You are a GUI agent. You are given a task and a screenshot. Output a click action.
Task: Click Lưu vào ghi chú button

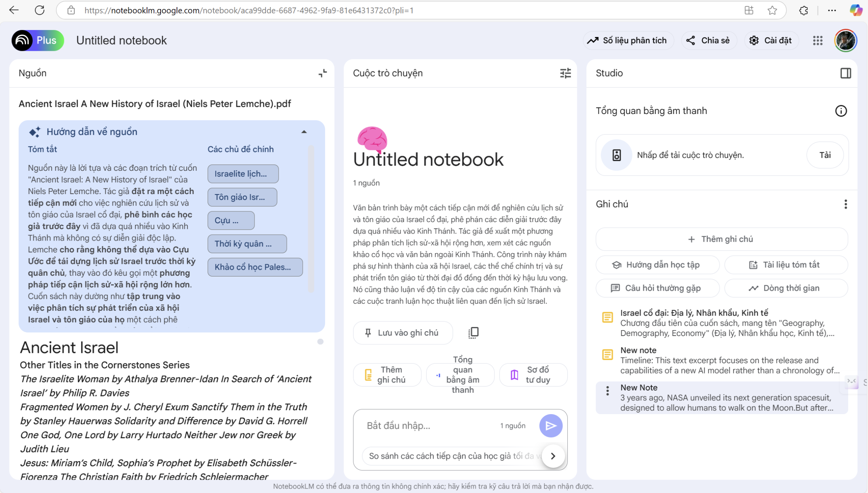pos(402,332)
